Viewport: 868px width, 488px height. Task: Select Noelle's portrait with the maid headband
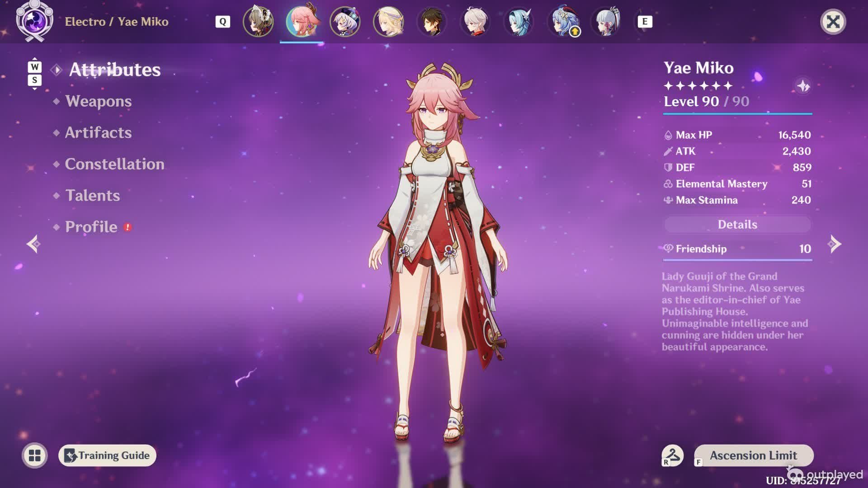(258, 22)
